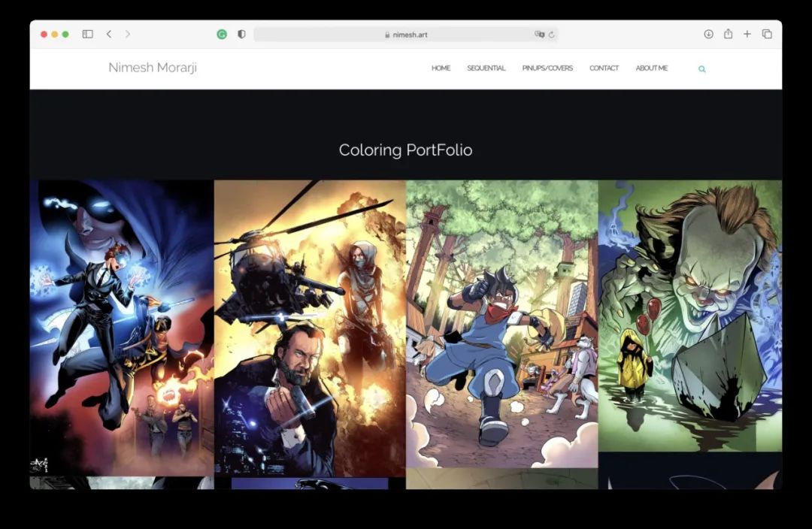Click the translate icon in address bar
The width and height of the screenshot is (812, 529).
click(539, 34)
